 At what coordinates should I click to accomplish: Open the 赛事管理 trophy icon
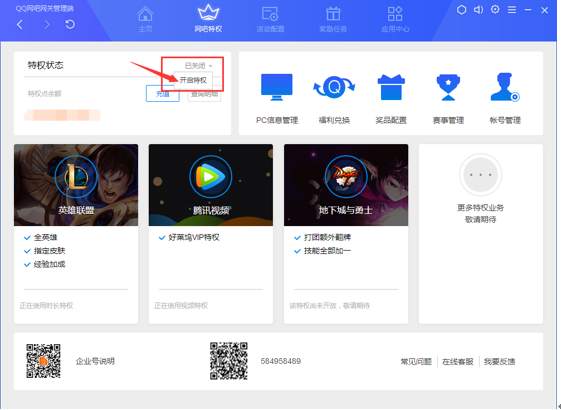448,87
